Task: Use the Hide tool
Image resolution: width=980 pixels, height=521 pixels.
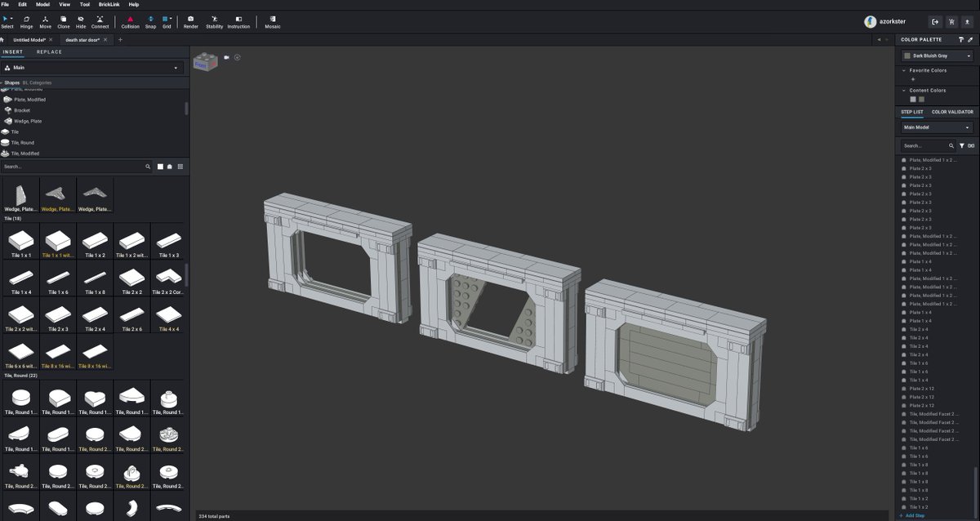Action: point(81,21)
